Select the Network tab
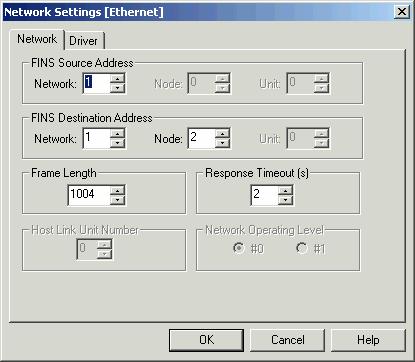The image size is (415, 362). point(37,39)
